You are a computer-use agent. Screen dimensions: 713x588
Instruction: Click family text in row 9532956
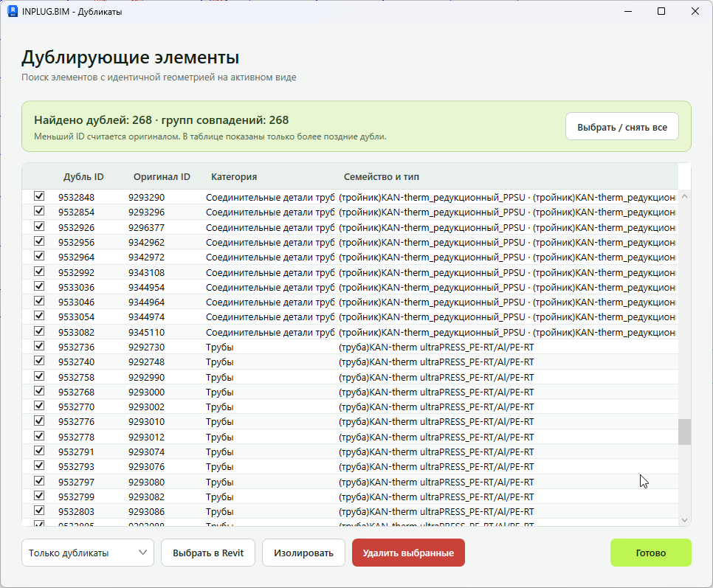[508, 242]
